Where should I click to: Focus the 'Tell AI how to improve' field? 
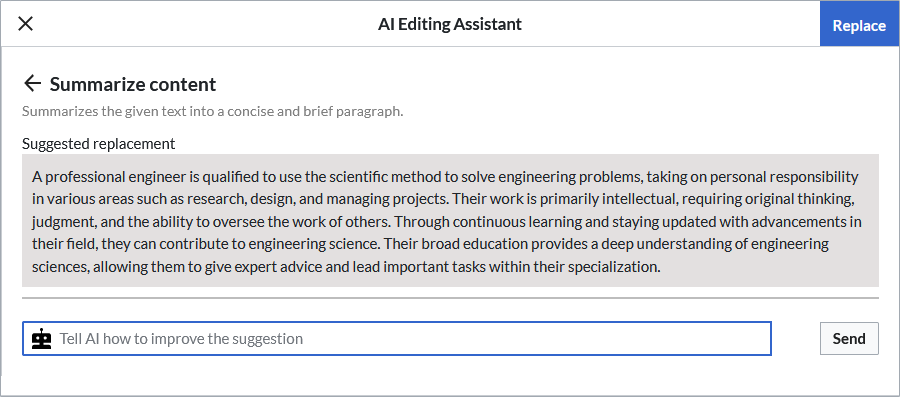397,338
